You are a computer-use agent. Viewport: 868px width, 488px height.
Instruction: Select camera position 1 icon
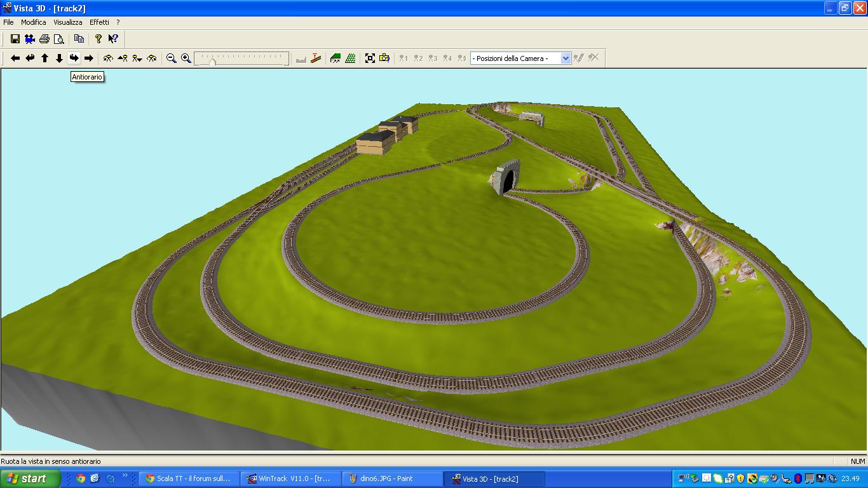403,58
